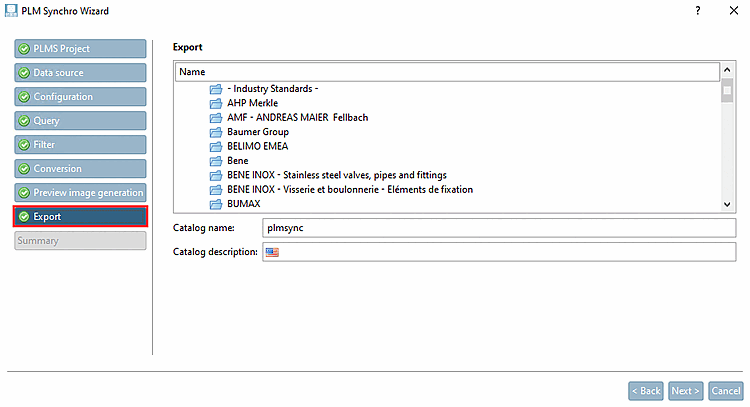Click the green check on Query
Viewport: 750px width, 407px height.
(24, 121)
